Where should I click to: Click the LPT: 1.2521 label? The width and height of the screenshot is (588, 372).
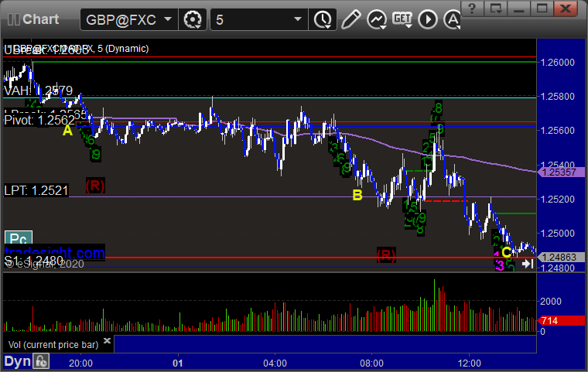[x=36, y=190]
